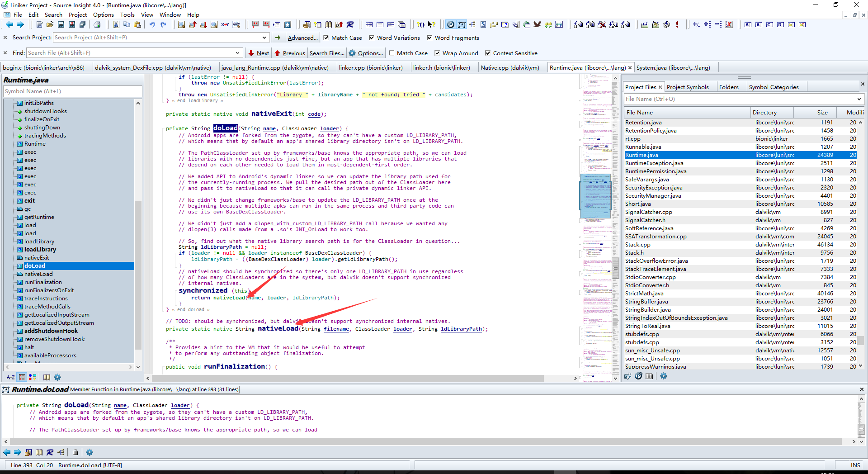Image resolution: width=868 pixels, height=474 pixels.
Task: Click the Print icon in toolbar
Action: 97,24
